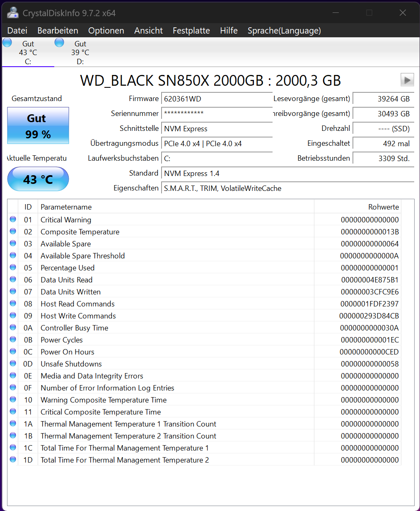Image resolution: width=420 pixels, height=511 pixels.
Task: Click the Betriebsstunden value 3309 Std.
Action: click(x=383, y=159)
